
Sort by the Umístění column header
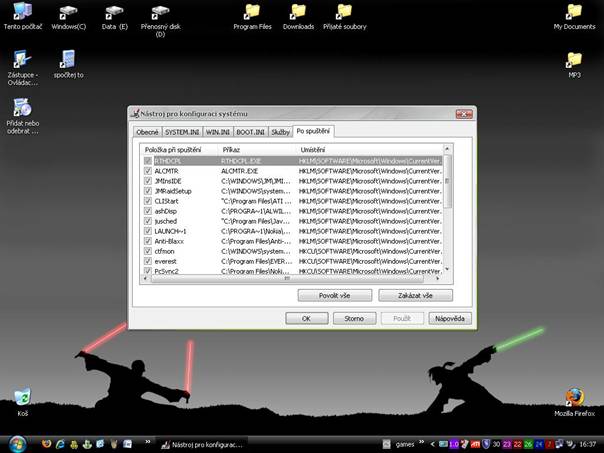tap(370, 150)
